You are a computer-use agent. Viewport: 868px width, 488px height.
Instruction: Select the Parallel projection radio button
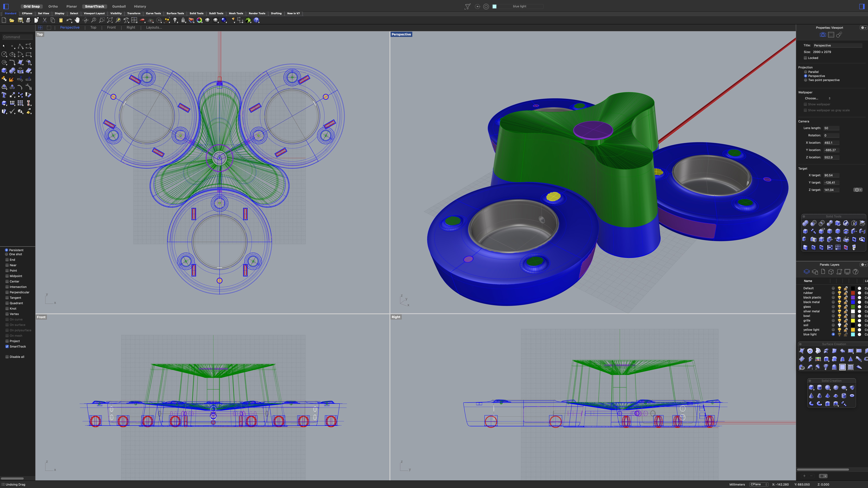(x=806, y=72)
